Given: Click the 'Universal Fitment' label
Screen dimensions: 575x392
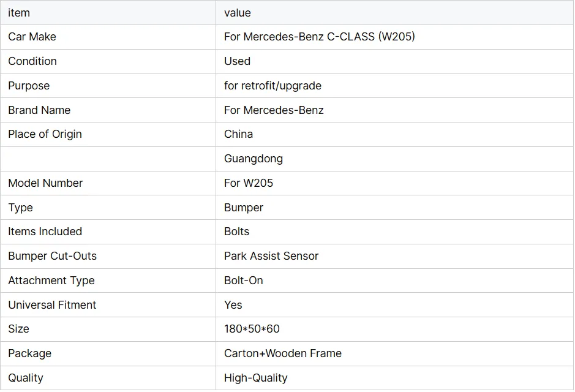Looking at the screenshot, I should pos(52,305).
